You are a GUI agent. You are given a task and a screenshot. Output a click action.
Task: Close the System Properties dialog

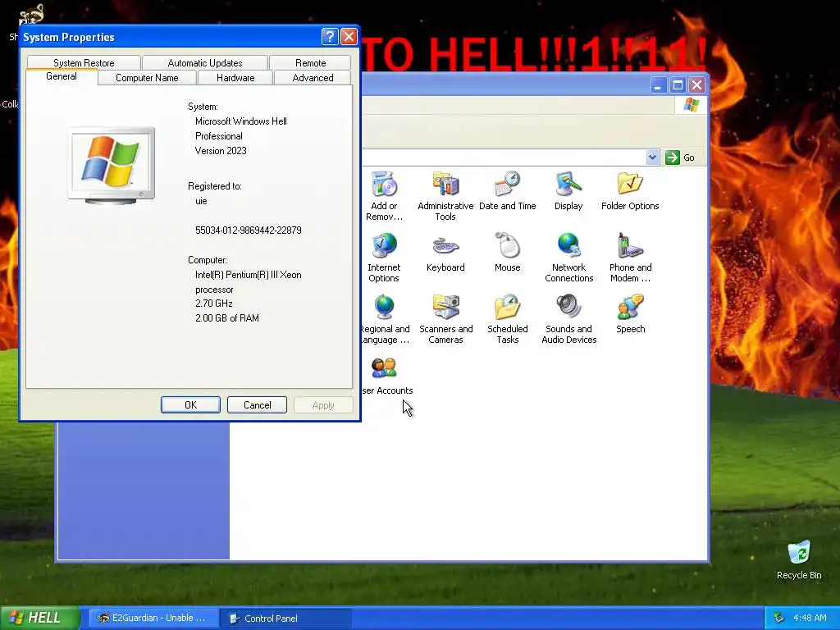point(349,37)
